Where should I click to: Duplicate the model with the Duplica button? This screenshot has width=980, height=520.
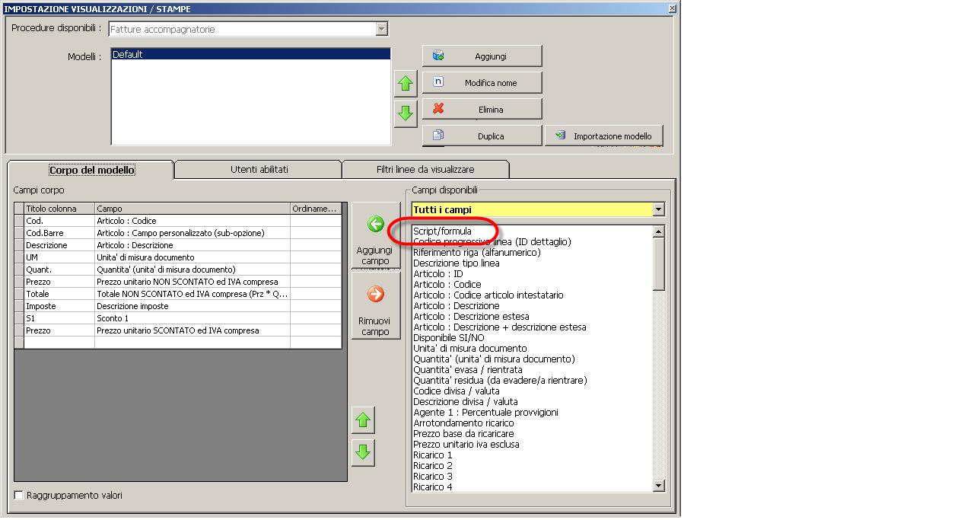tap(482, 136)
